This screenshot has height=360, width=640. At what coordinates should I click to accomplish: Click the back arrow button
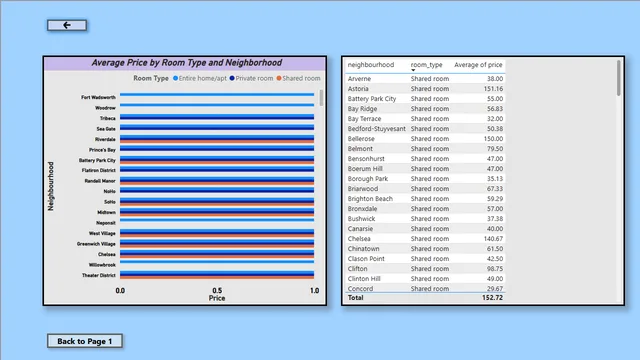click(x=67, y=25)
